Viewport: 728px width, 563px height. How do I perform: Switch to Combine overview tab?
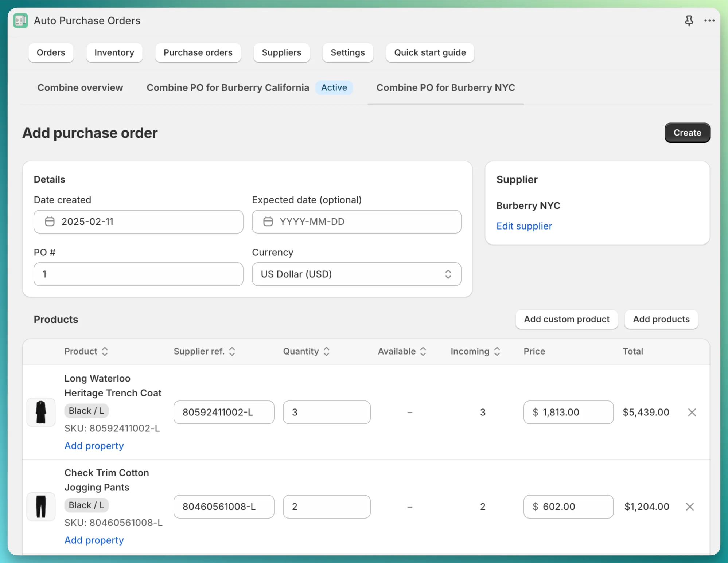click(80, 87)
